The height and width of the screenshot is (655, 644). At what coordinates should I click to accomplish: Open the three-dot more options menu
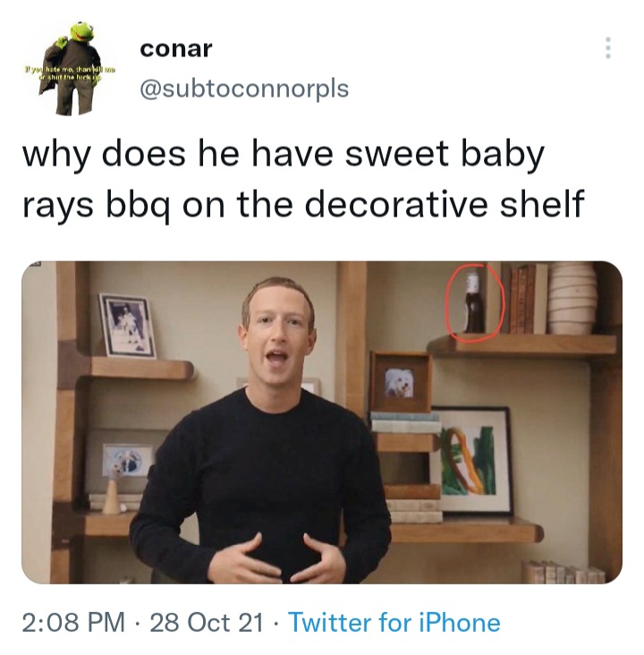click(608, 48)
